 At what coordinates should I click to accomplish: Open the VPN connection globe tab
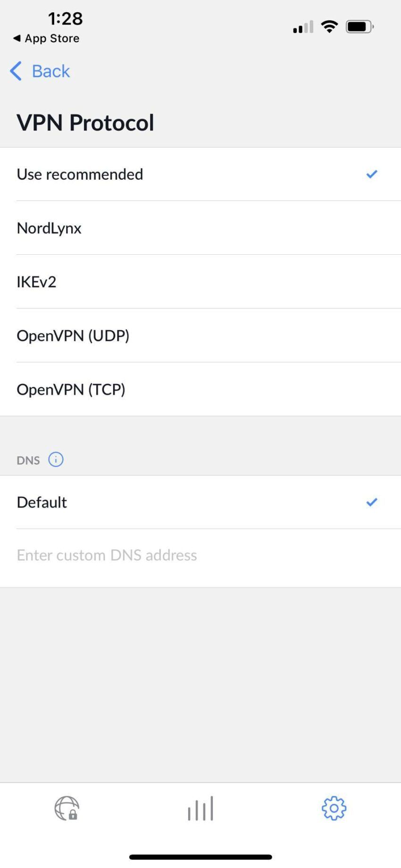pos(67,808)
